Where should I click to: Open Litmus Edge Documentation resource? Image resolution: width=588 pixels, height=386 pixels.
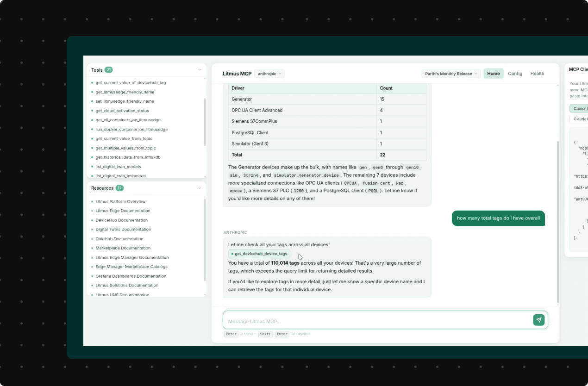(x=123, y=211)
